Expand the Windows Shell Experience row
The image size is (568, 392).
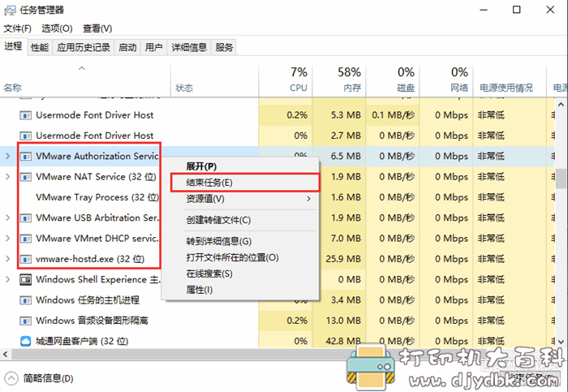[x=7, y=279]
